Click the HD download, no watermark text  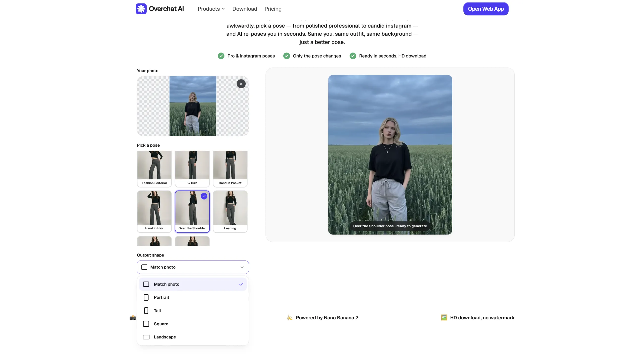[x=482, y=318]
